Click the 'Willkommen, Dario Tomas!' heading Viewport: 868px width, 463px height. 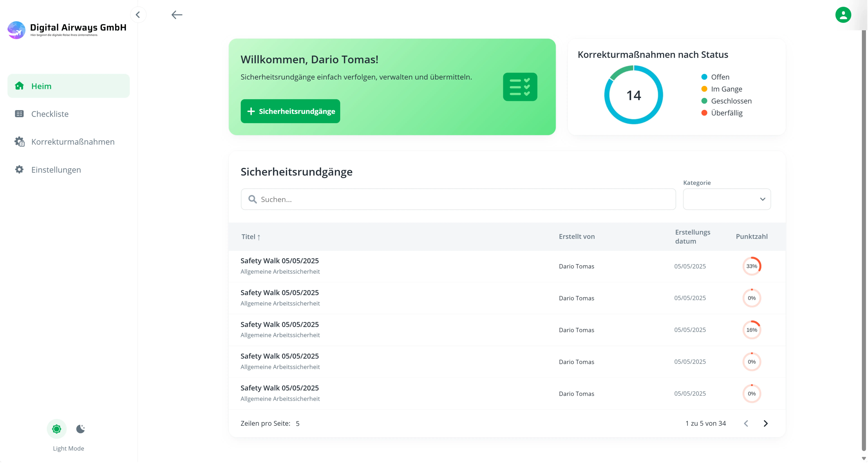[x=309, y=60]
